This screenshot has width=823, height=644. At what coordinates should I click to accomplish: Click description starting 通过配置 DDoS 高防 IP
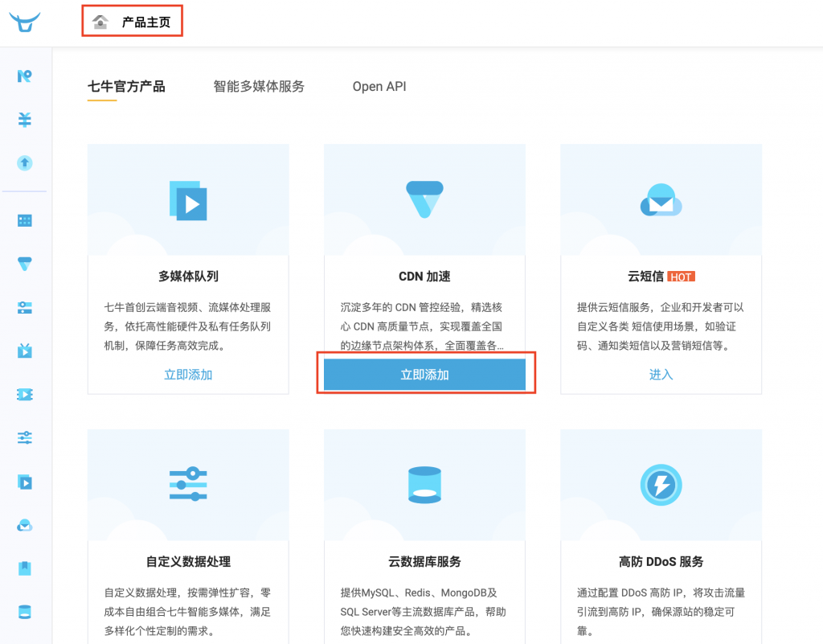[661, 612]
